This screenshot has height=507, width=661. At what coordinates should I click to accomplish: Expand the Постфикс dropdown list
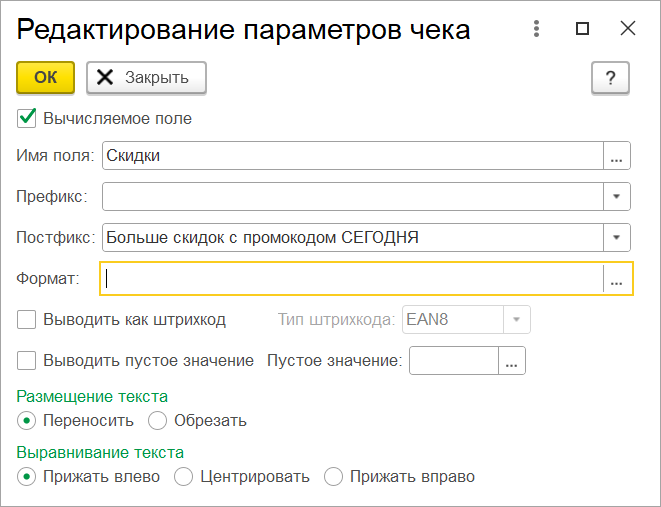pos(617,237)
